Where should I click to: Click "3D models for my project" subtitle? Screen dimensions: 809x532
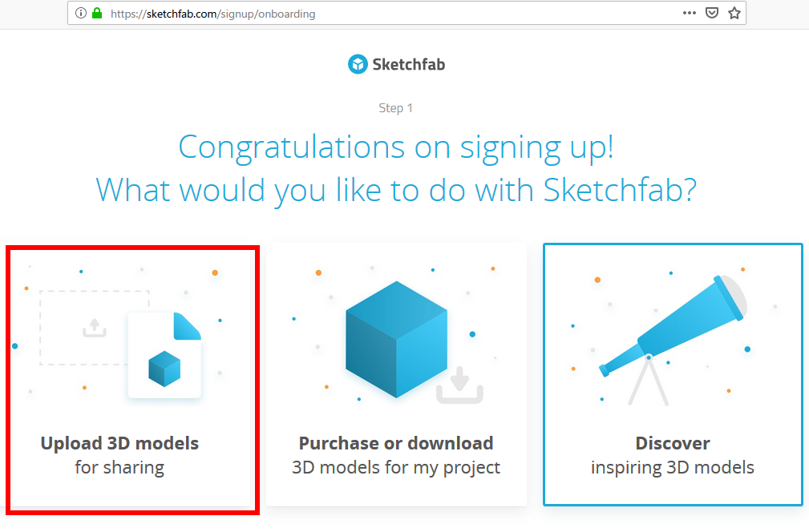[396, 468]
